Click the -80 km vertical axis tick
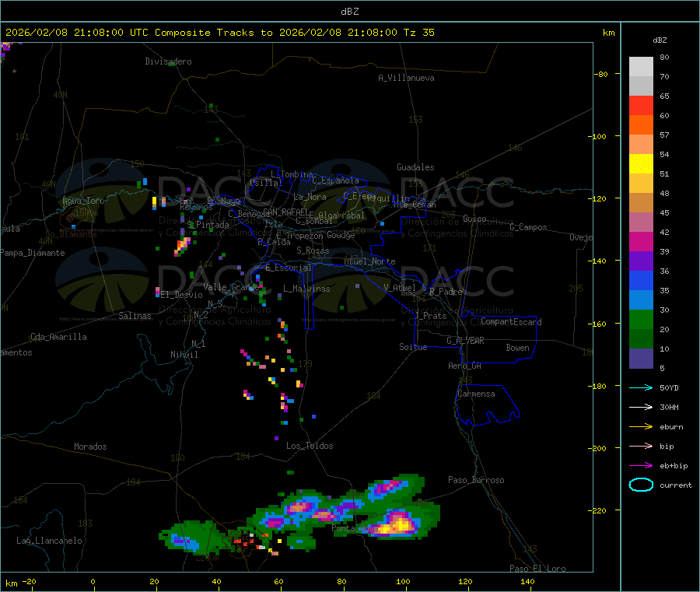Viewport: 700px width, 592px height. point(601,74)
